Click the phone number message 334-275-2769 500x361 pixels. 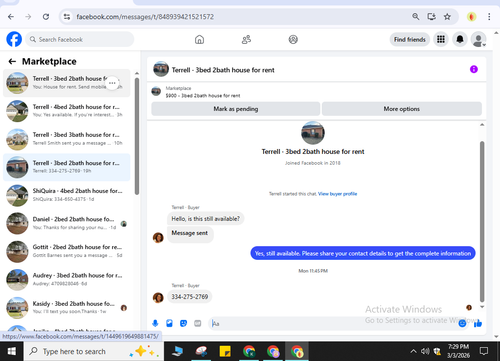tap(190, 297)
